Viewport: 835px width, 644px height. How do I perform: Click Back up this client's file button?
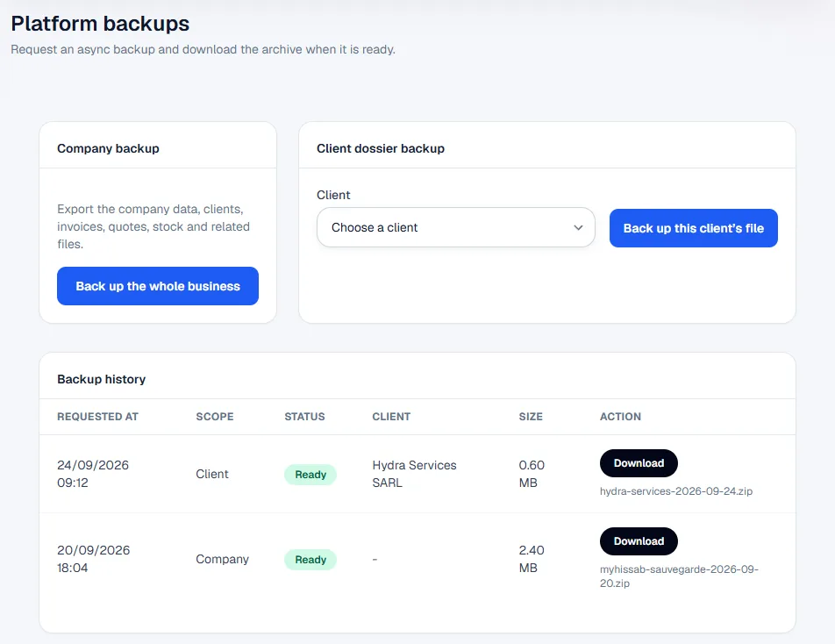[693, 228]
